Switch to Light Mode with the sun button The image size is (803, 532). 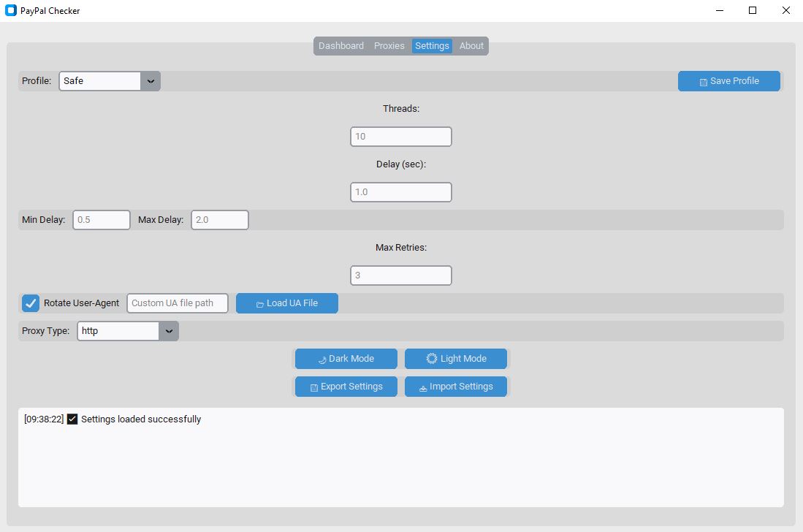[455, 359]
